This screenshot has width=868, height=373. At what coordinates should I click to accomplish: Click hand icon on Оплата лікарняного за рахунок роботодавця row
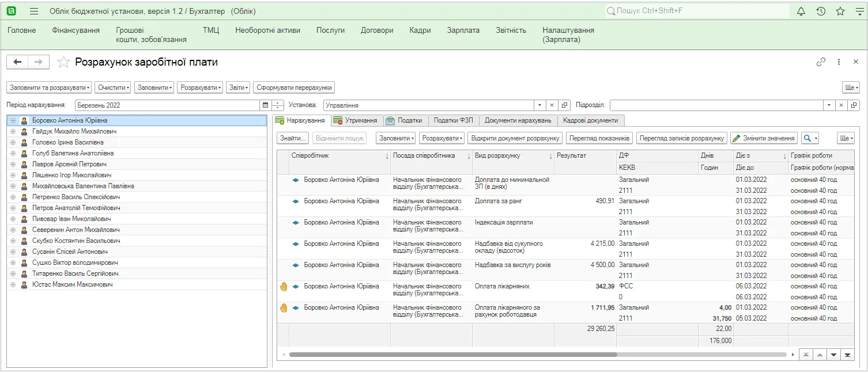(x=283, y=307)
